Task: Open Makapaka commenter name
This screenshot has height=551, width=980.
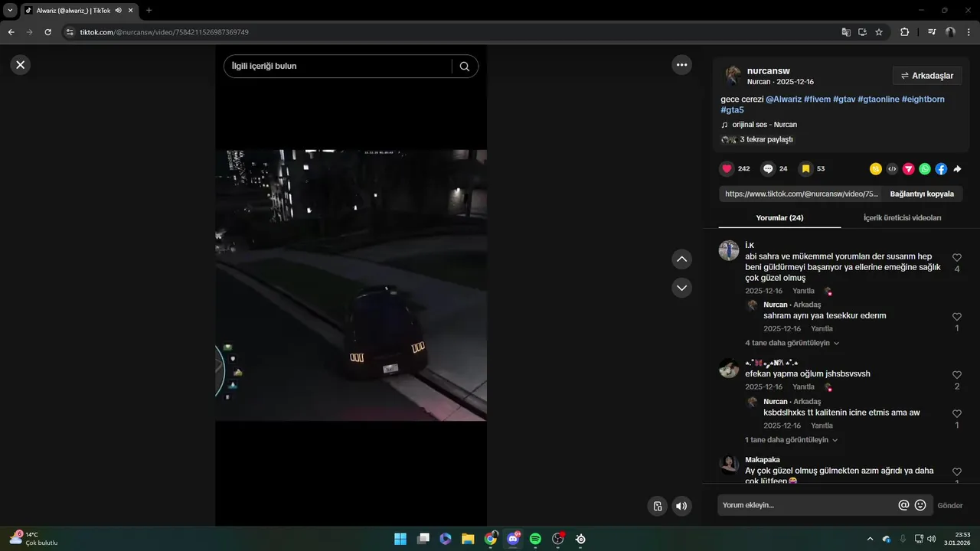Action: (763, 460)
